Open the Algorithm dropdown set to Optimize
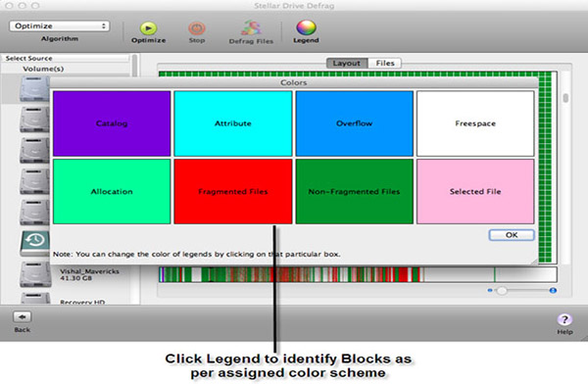 coord(59,25)
